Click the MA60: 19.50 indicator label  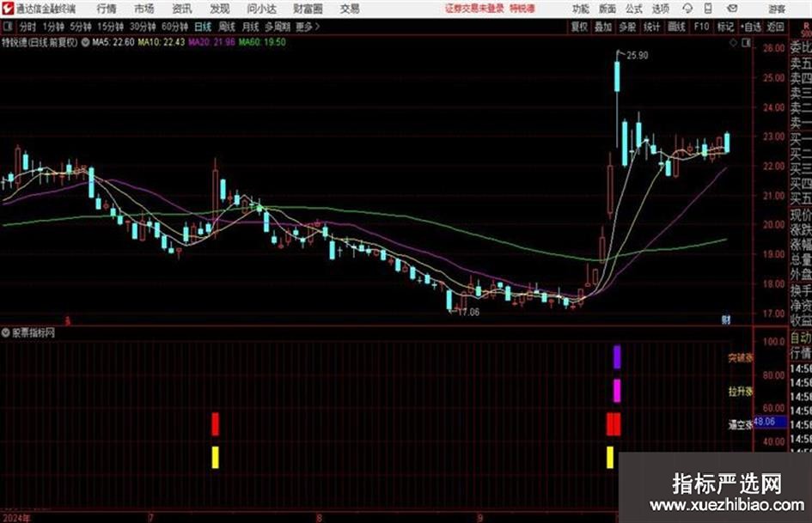pos(262,42)
